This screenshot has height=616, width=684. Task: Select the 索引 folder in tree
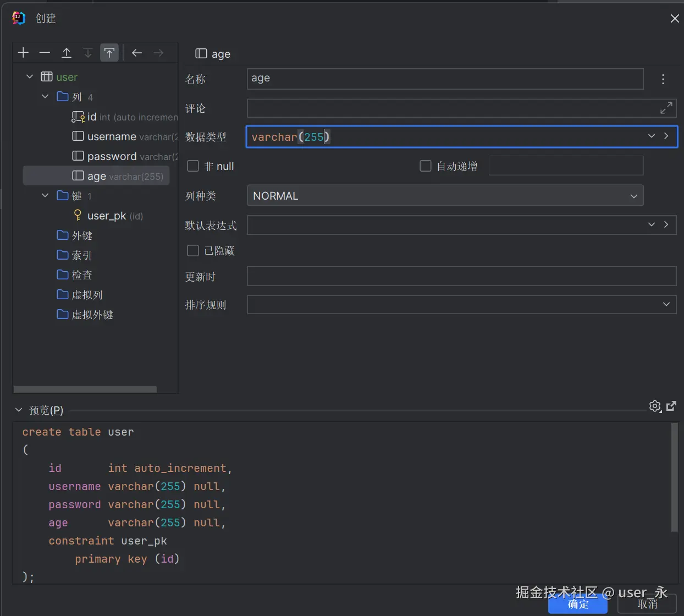pos(81,255)
